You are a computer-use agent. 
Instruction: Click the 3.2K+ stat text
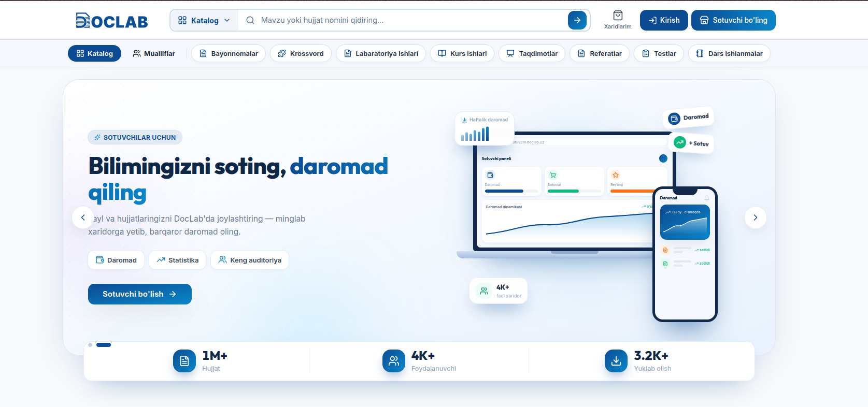point(651,356)
